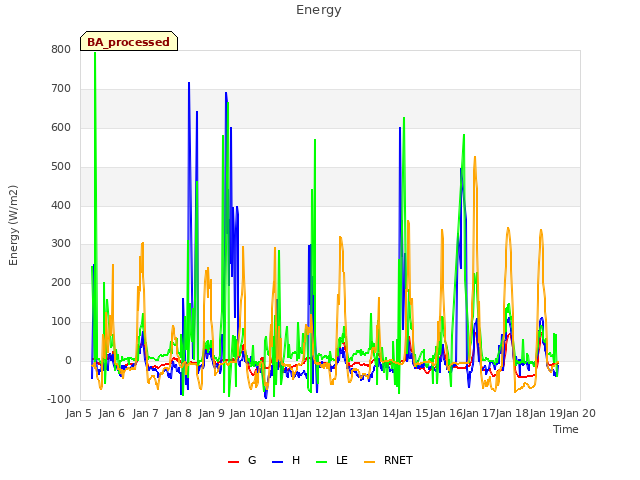Click the green LE peak near 800 on Jan 5

(x=95, y=53)
